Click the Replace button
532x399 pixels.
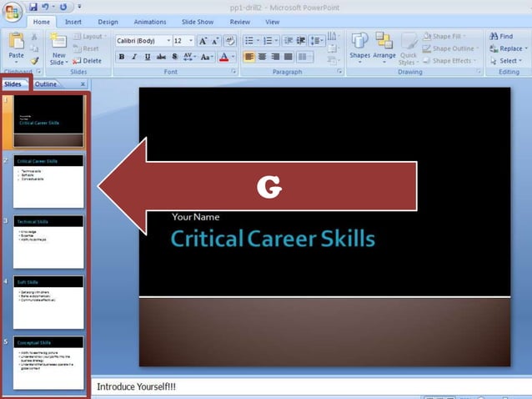pos(509,48)
